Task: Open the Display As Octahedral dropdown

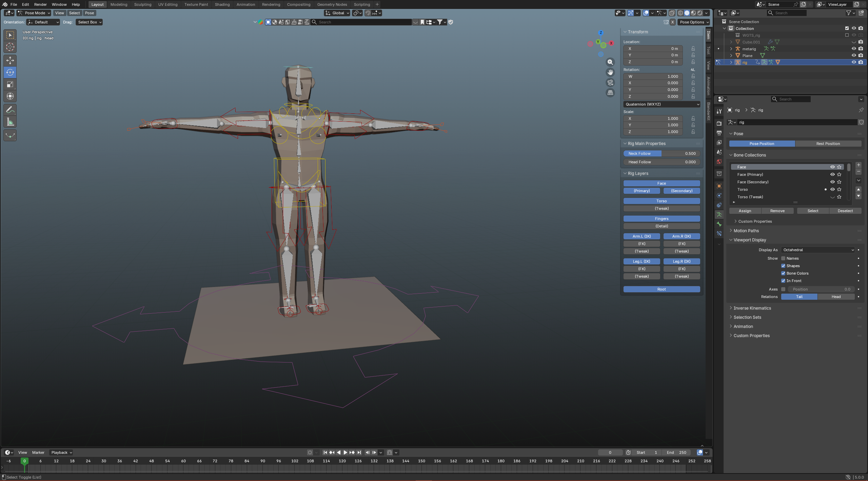Action: [818, 250]
